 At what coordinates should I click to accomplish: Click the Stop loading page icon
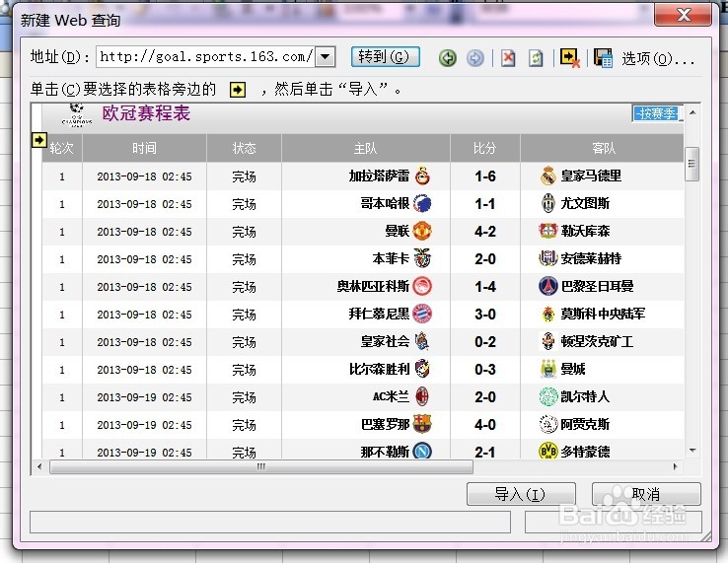[x=508, y=58]
